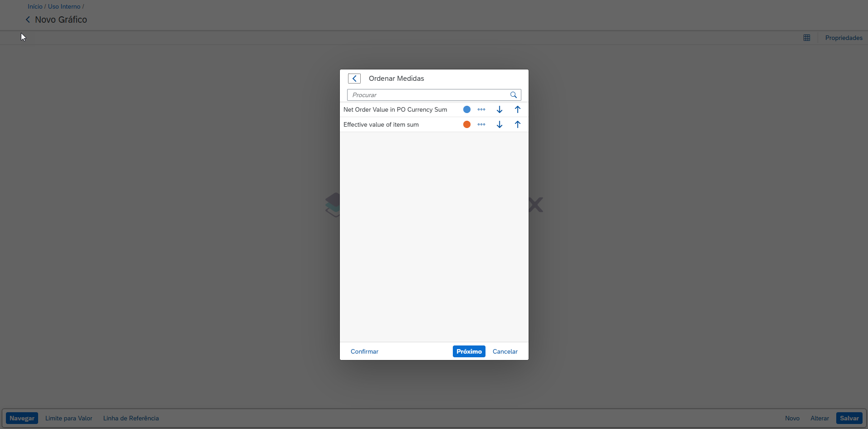The image size is (868, 429).
Task: Move Net Order Value measure down
Action: tap(499, 109)
